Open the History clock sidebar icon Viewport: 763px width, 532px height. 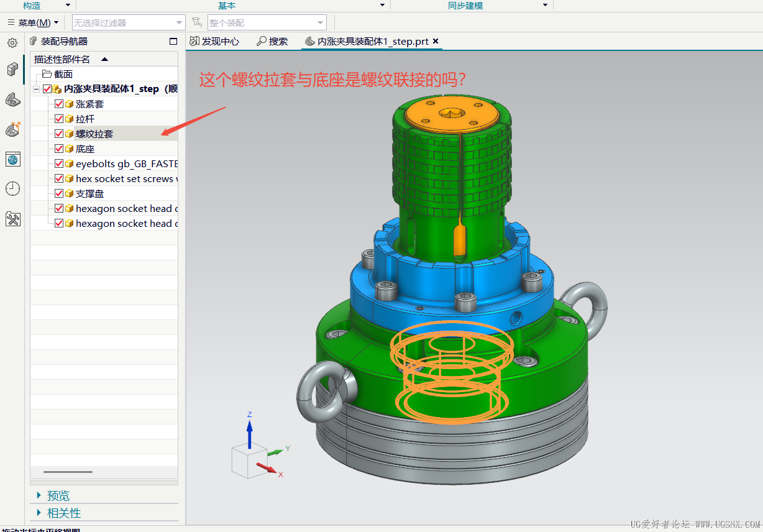click(13, 188)
